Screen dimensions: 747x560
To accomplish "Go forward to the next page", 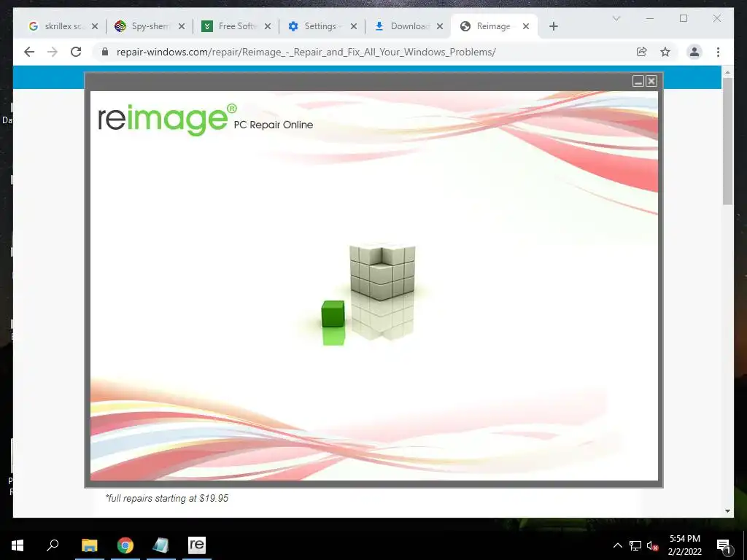I will 53,52.
